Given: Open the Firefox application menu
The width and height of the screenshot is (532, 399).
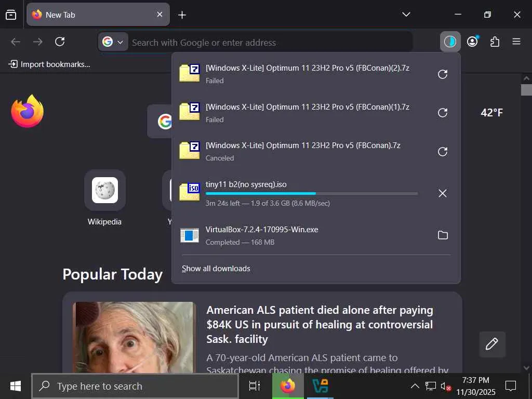Looking at the screenshot, I should [516, 42].
